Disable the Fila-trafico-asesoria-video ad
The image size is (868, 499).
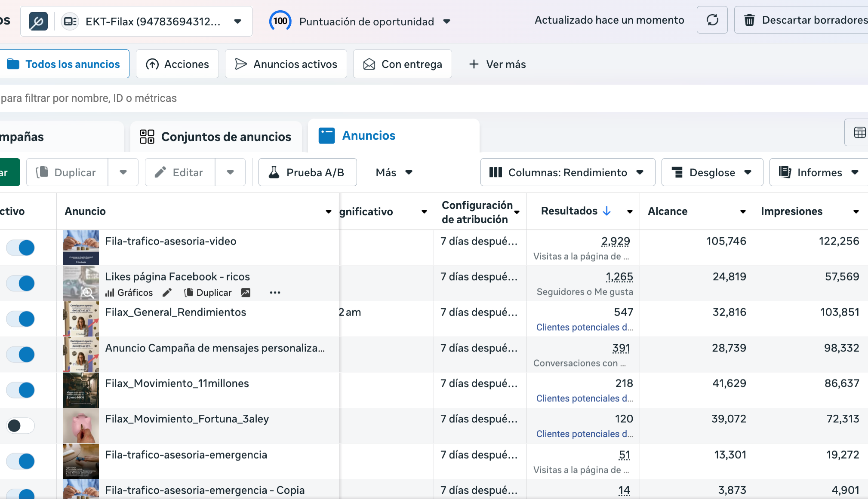(x=20, y=248)
